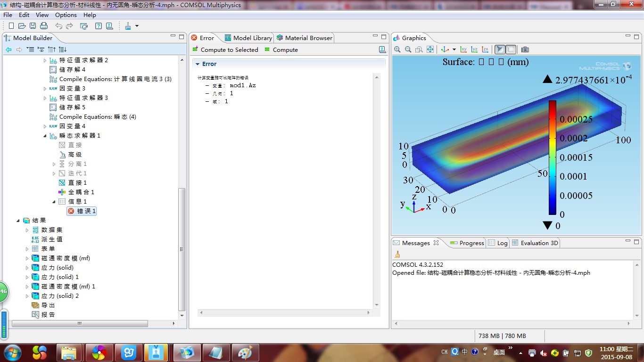Click the Error panel horizontal scrollbar
This screenshot has height=362, width=644.
pos(286,313)
